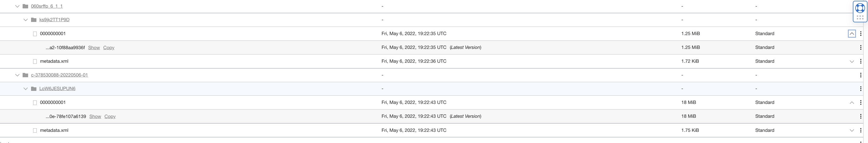This screenshot has width=868, height=143.
Task: Show full version ID ending a2-10f88aa9936f
Action: (94, 48)
